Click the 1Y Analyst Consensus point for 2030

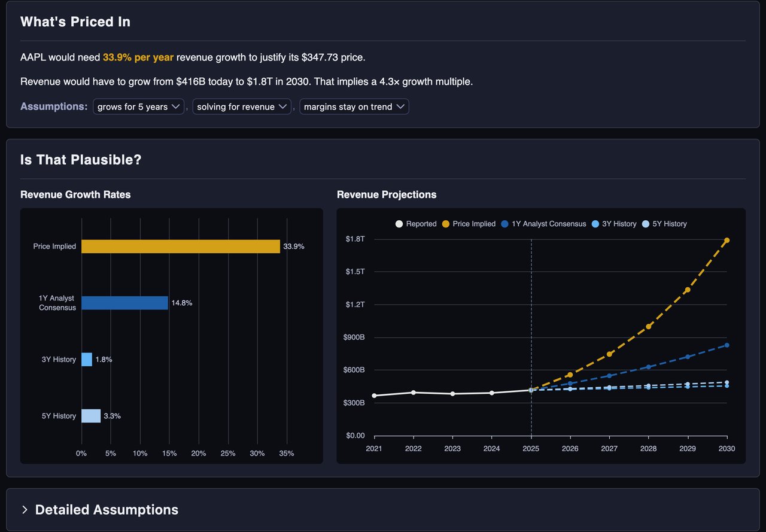pos(727,345)
